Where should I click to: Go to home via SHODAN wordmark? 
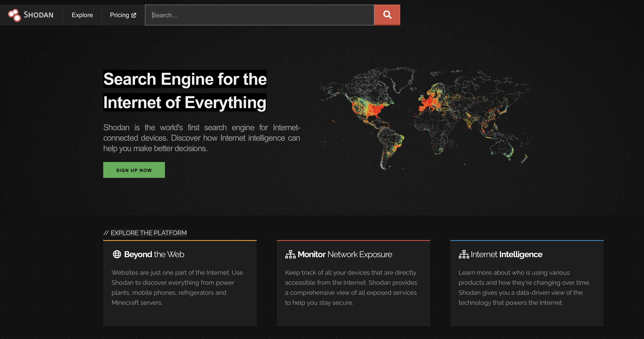click(x=39, y=15)
